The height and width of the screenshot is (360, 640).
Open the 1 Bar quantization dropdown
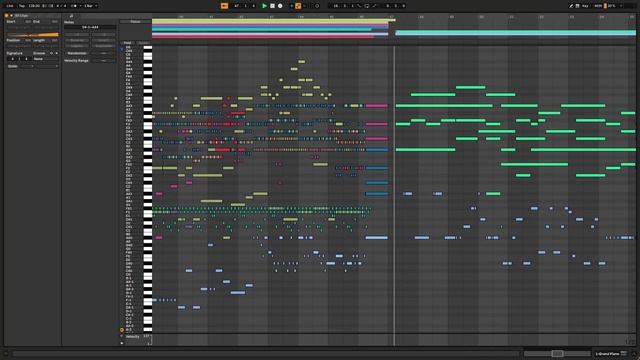coord(91,6)
